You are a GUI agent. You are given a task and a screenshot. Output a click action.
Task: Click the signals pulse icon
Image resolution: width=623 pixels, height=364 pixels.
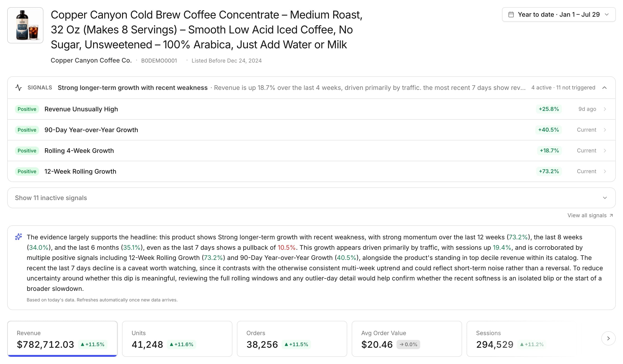pos(19,88)
